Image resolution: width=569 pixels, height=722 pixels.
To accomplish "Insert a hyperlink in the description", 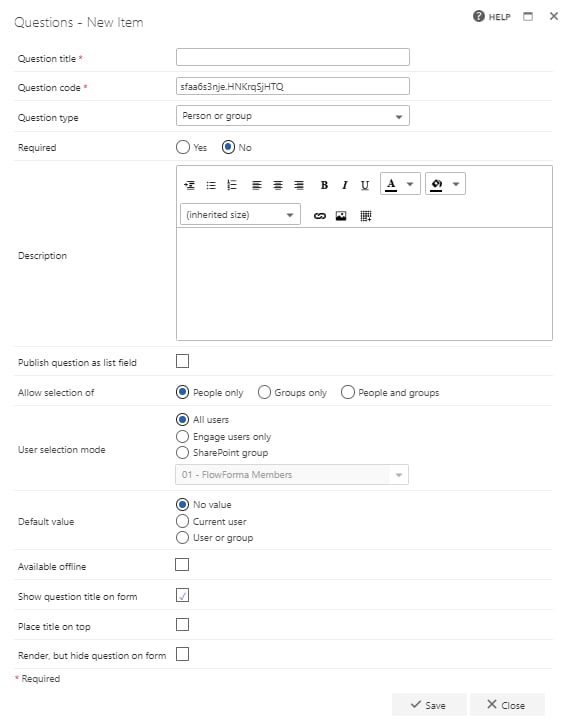I will click(319, 215).
